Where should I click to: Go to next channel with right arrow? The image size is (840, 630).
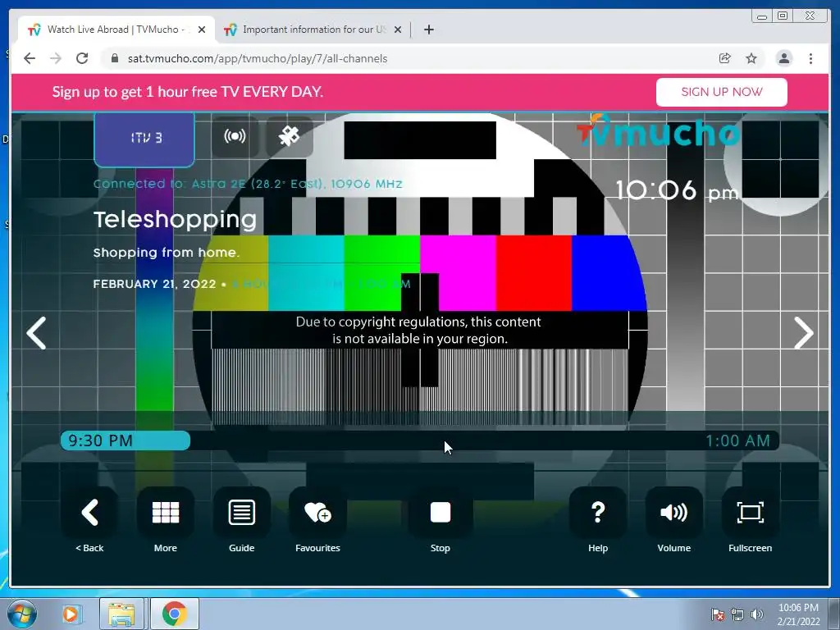[x=804, y=333]
